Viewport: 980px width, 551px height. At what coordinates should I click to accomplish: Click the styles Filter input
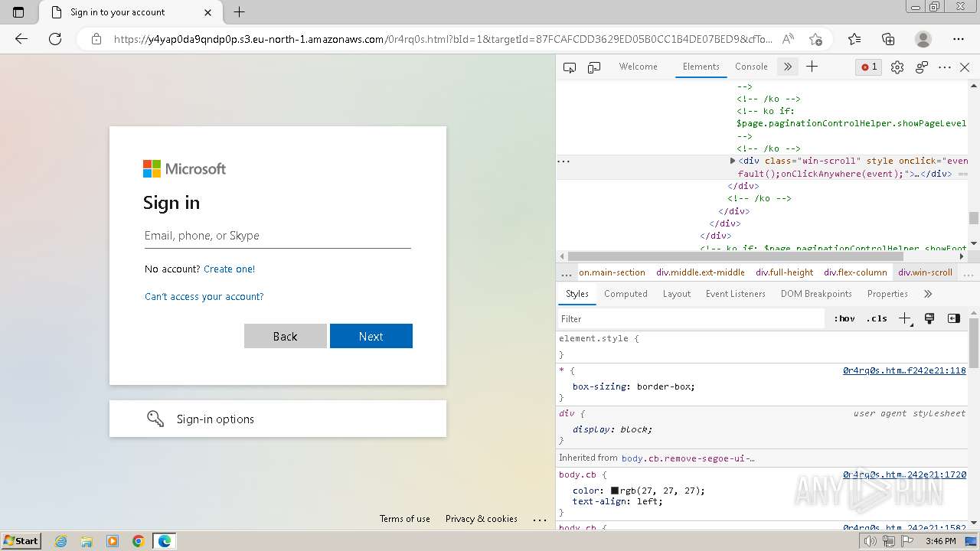[691, 319]
